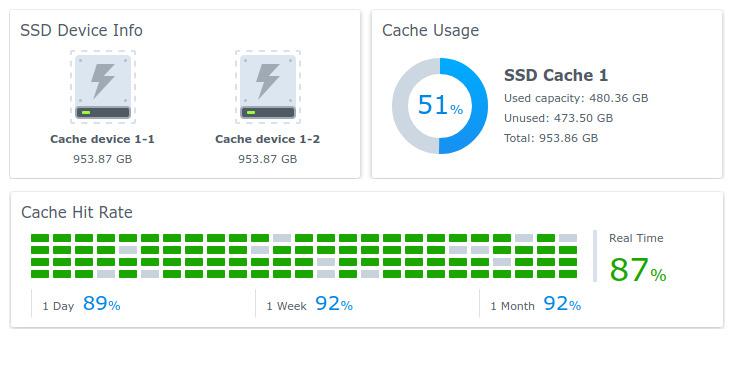Click the Real Time 87% hit rate
This screenshot has height=379, width=751.
[x=637, y=270]
